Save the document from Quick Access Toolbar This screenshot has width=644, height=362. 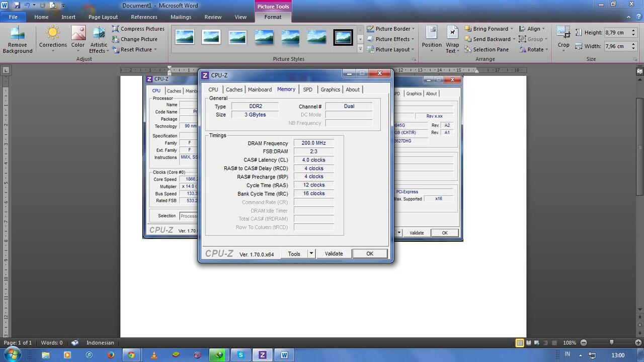click(x=17, y=6)
